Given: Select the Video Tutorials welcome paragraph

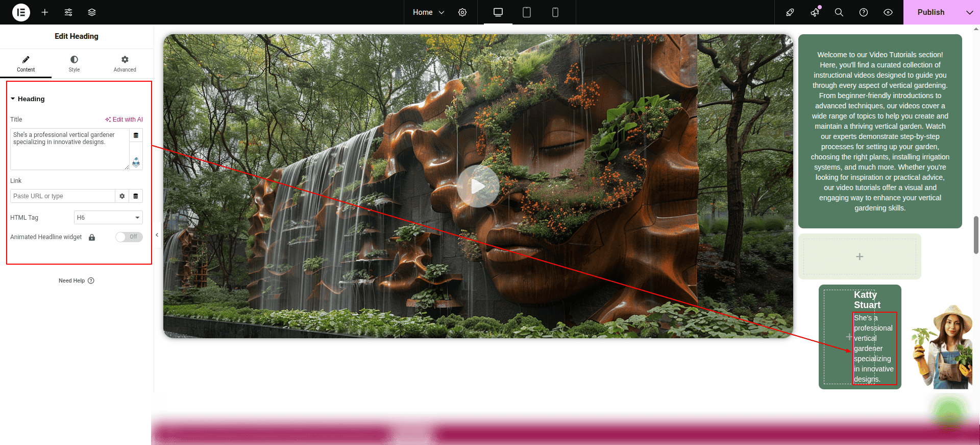Looking at the screenshot, I should click(x=880, y=131).
